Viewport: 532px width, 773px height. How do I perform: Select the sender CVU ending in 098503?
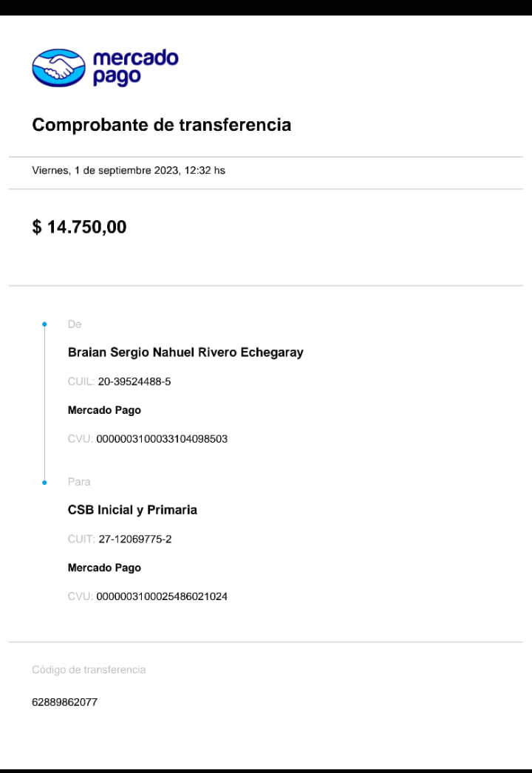click(x=162, y=439)
